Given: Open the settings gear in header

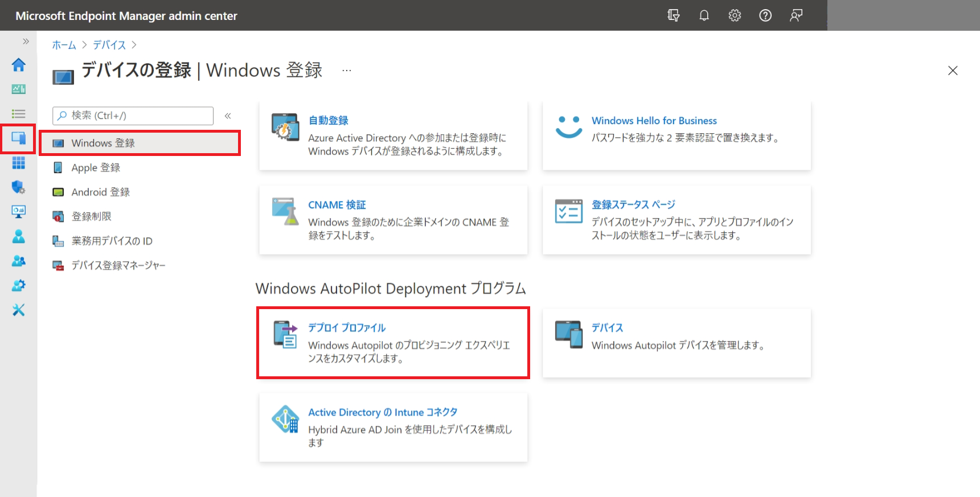Looking at the screenshot, I should tap(735, 15).
